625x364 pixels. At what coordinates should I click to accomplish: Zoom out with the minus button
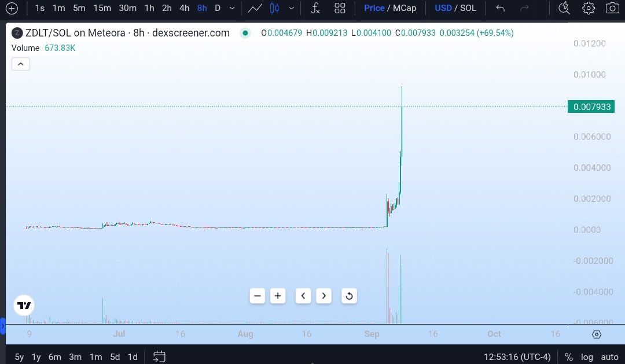258,296
